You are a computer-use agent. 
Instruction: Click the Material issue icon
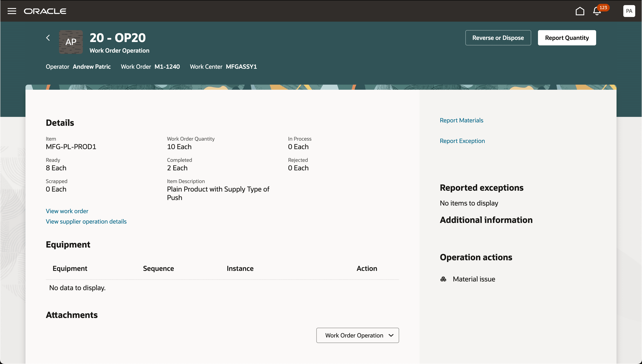point(443,279)
